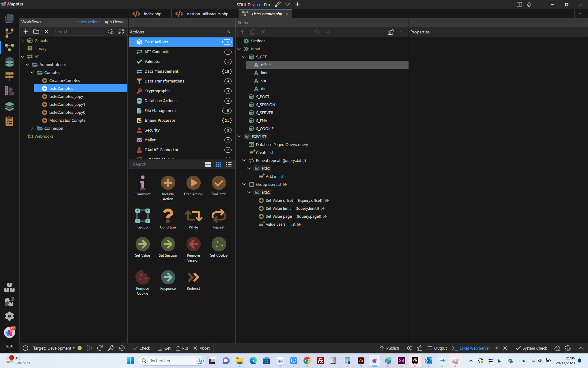Image resolution: width=588 pixels, height=368 pixels.
Task: Select the Condition action icon
Action: pos(168,216)
